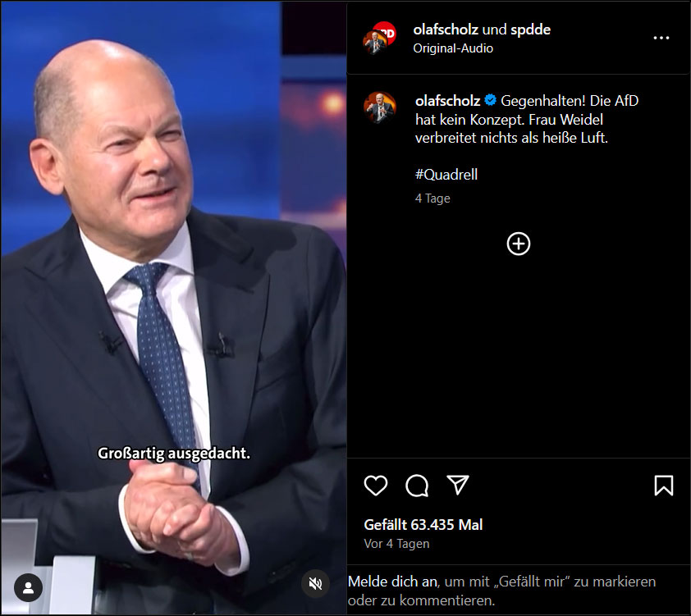Open spdde profile link in header

[531, 30]
